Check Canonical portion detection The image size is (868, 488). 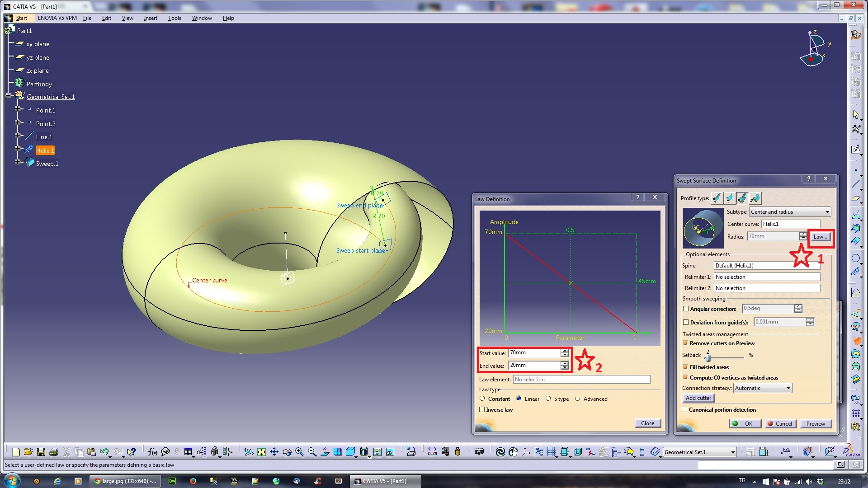pos(685,410)
